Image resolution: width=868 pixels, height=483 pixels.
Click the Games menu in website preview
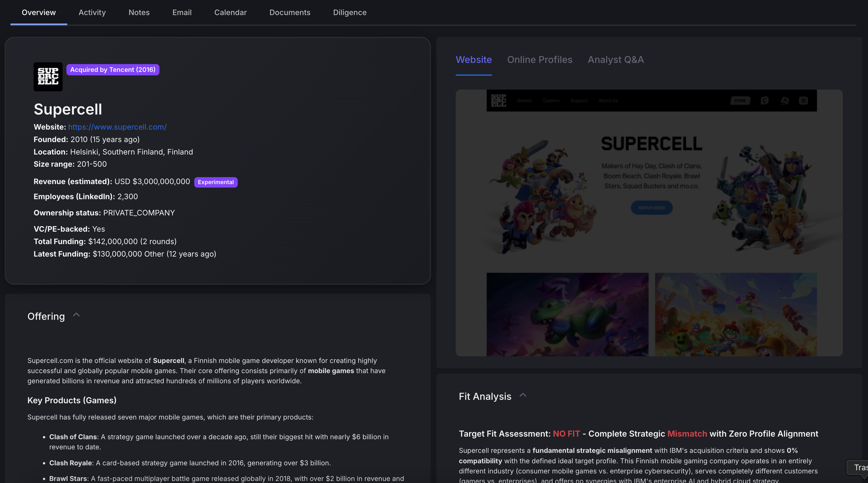[x=524, y=100]
